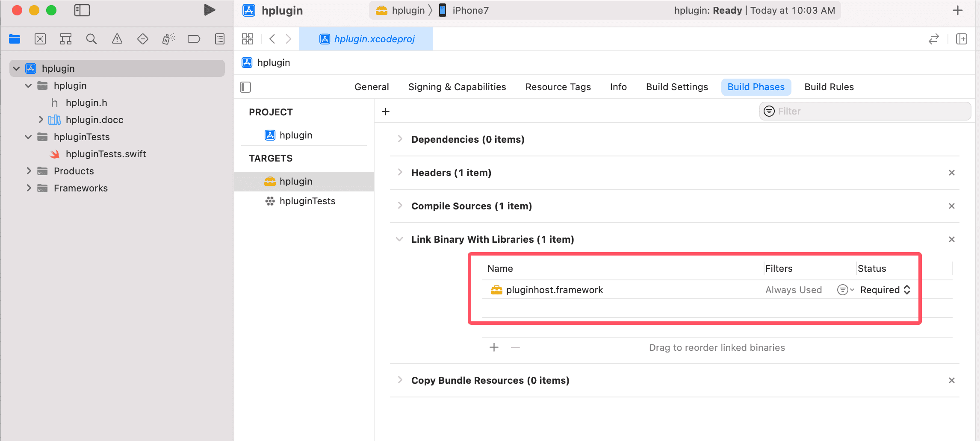Collapse the hplugin project root in navigator
The image size is (980, 441).
click(x=16, y=68)
